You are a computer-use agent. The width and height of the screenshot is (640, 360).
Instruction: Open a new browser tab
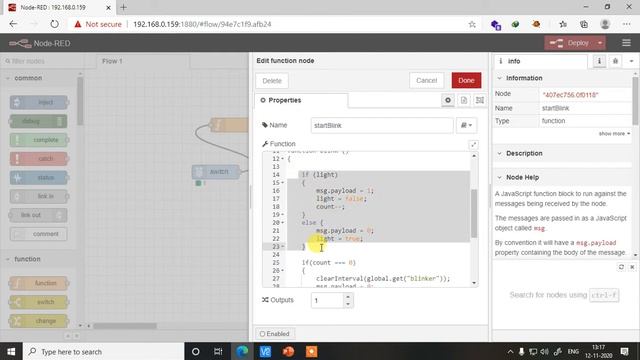(x=123, y=7)
